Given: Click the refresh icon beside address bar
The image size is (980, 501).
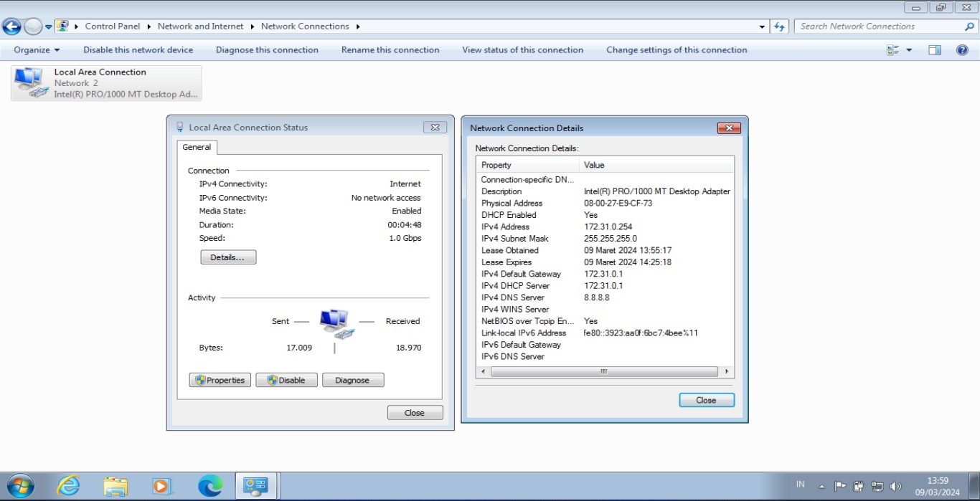Looking at the screenshot, I should pyautogui.click(x=780, y=27).
